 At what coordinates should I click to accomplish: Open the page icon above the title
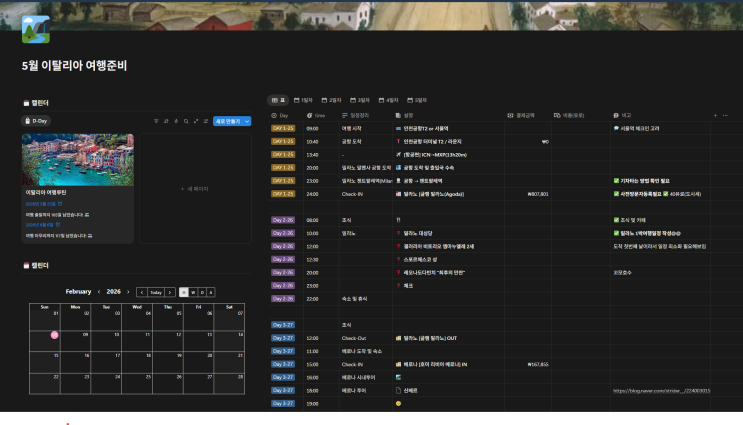[x=36, y=29]
